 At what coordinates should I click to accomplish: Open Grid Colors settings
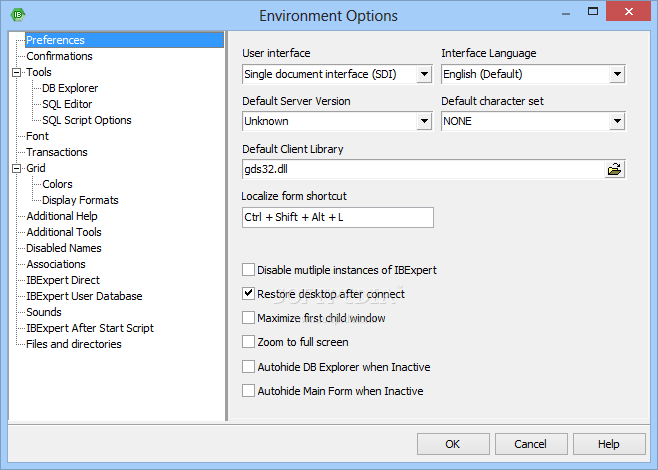pos(57,184)
